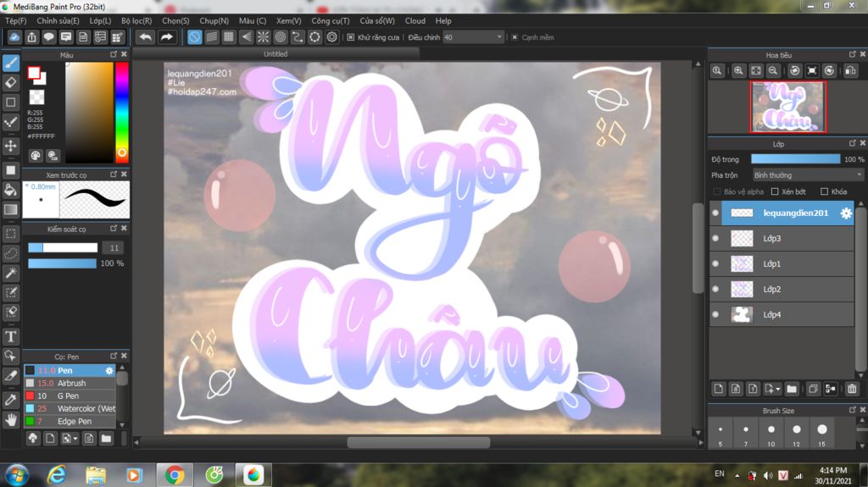Viewport: 868px width, 487px height.
Task: Switch to the Untitled canvas tab
Action: tap(275, 53)
